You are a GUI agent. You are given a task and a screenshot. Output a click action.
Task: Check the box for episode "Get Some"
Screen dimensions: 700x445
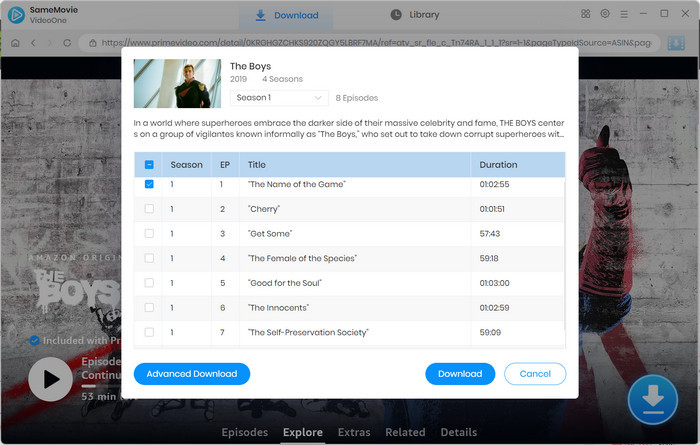pos(149,233)
